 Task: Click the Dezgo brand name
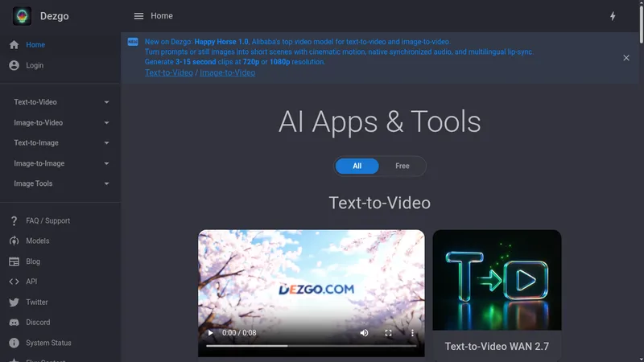pos(54,16)
